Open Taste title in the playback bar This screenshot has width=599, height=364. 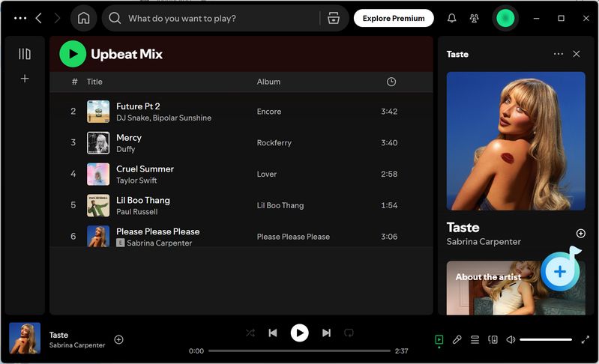[x=58, y=335]
